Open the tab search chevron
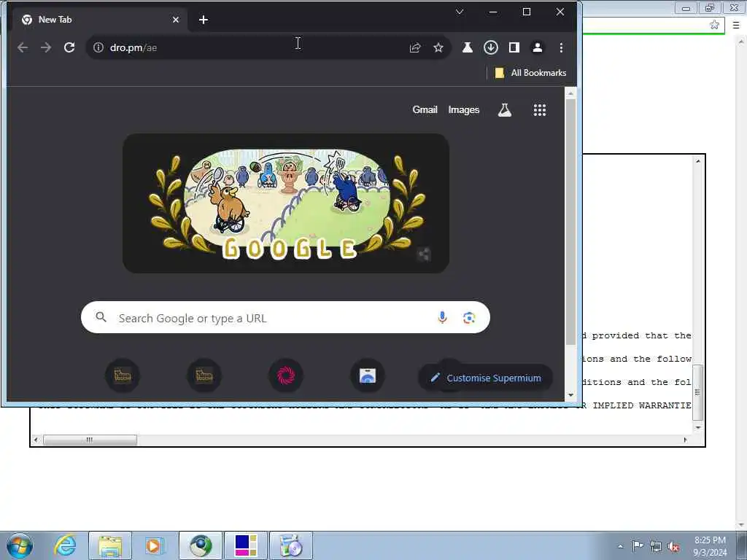 460,12
